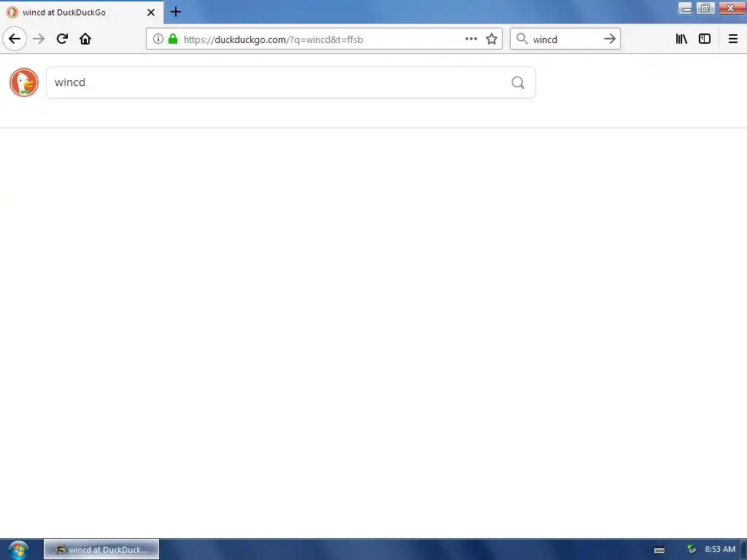Open a new tab with plus button
Viewport: 747px width, 560px height.
(176, 12)
